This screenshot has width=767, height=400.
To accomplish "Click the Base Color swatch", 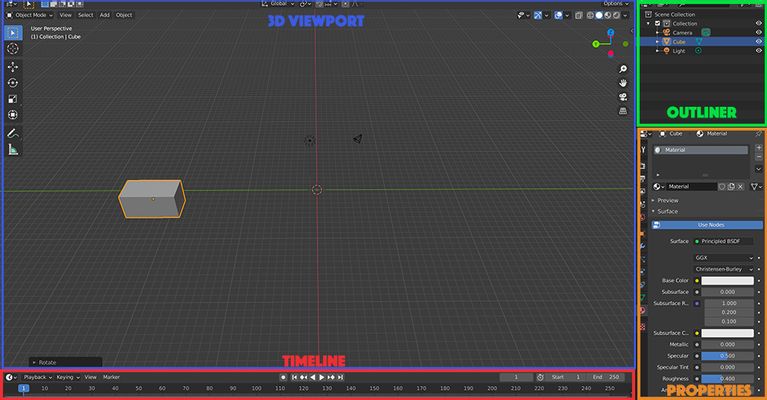I will 727,281.
